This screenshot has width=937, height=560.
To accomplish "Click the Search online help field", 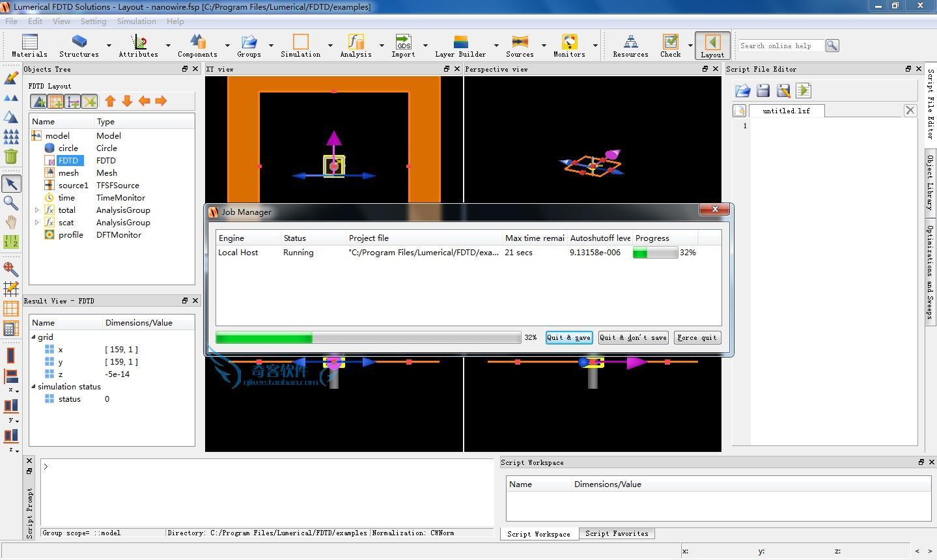I will 781,46.
